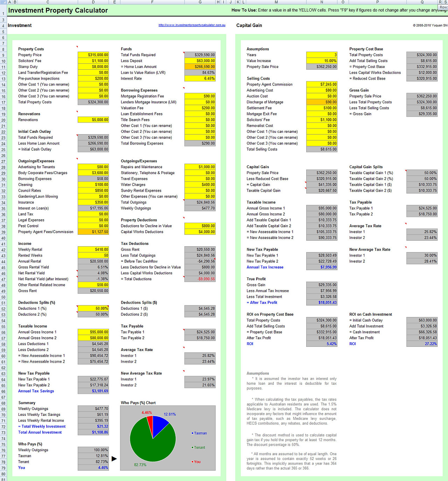
Task: Select the orange Property Agent Fees/Commission cell $1,127.50
Action: [93, 232]
